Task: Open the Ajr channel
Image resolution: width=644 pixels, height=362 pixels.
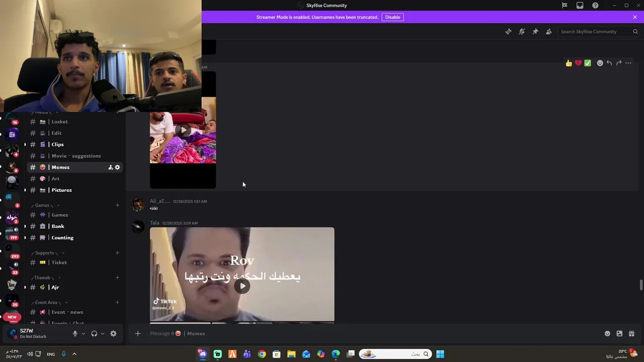Action: (75, 287)
